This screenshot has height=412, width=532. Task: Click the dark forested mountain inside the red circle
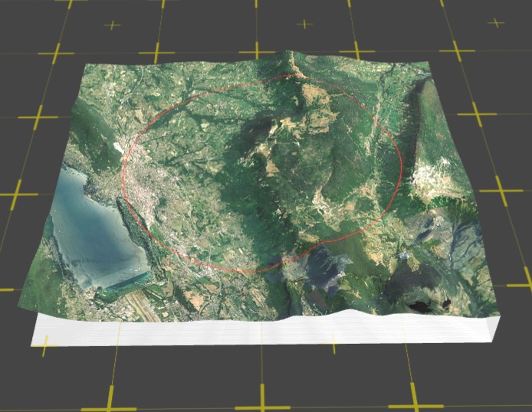[x=261, y=153]
